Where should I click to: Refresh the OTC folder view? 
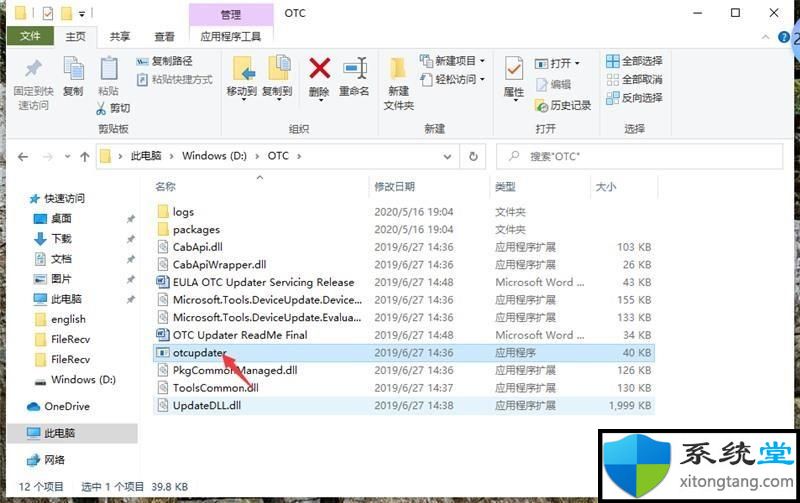(473, 157)
